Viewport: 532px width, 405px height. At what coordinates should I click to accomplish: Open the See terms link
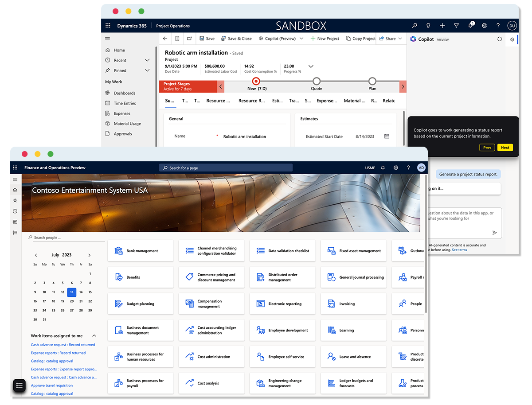pos(459,250)
